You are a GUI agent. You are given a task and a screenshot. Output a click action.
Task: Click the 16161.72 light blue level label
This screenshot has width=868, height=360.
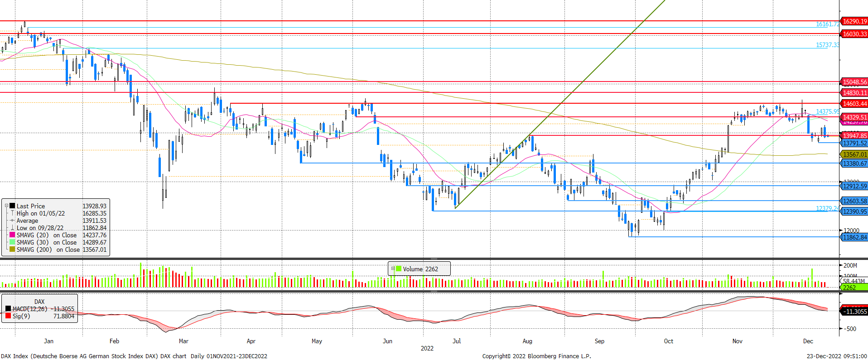(827, 24)
